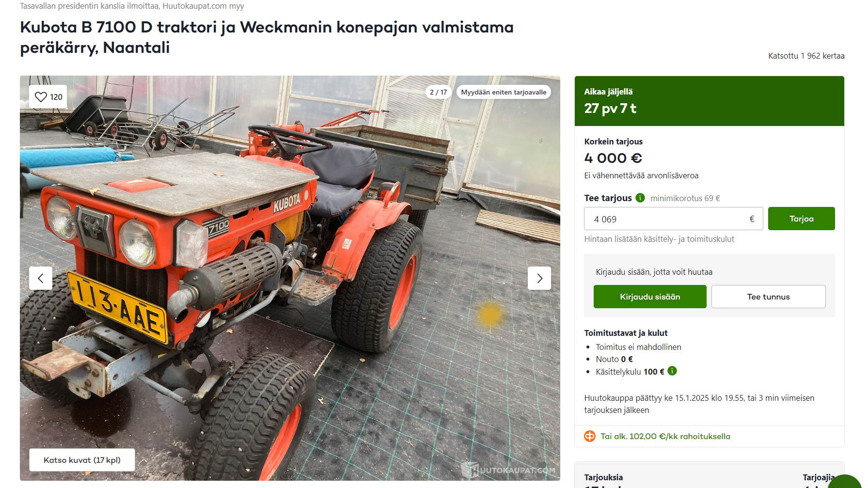Click the Tarjouksia heading
The height and width of the screenshot is (488, 868).
603,477
